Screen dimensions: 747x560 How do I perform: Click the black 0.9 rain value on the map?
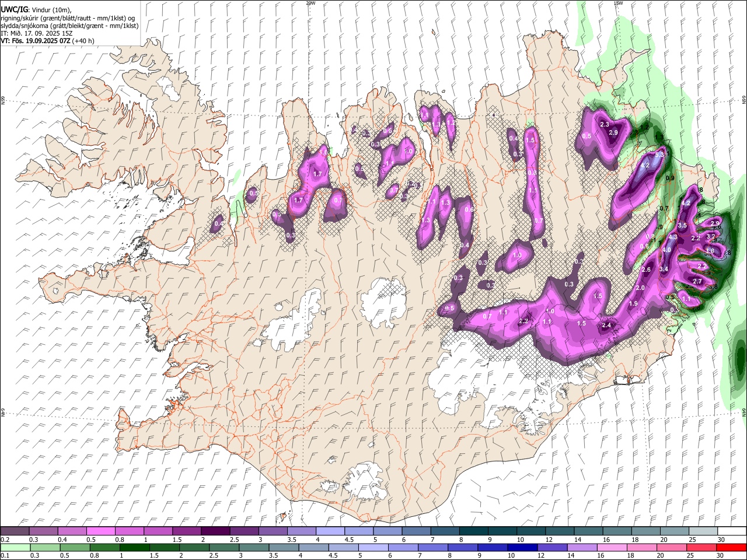(x=670, y=178)
